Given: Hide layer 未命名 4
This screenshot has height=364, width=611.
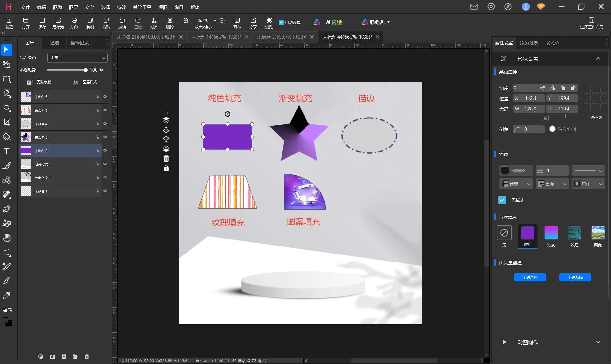Looking at the screenshot, I should (x=105, y=124).
